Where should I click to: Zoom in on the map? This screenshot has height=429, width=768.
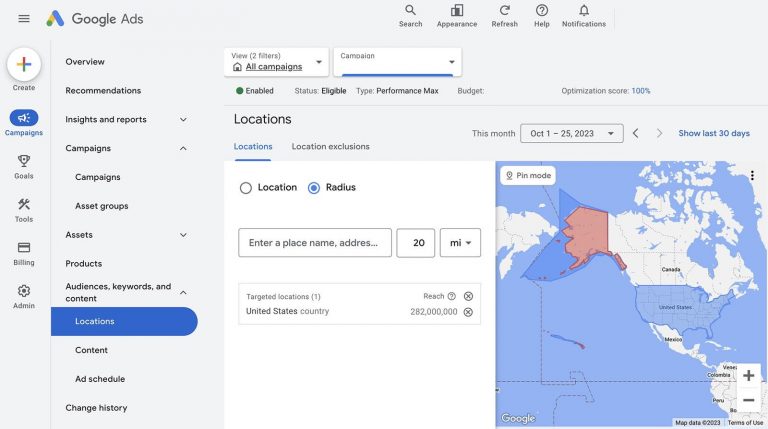(748, 376)
